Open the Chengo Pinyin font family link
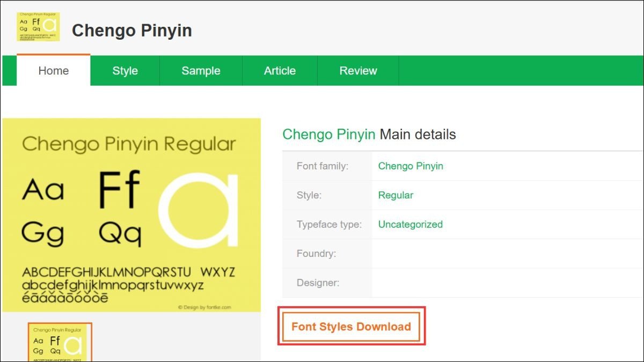Screen dimensions: 644x362 pyautogui.click(x=411, y=166)
